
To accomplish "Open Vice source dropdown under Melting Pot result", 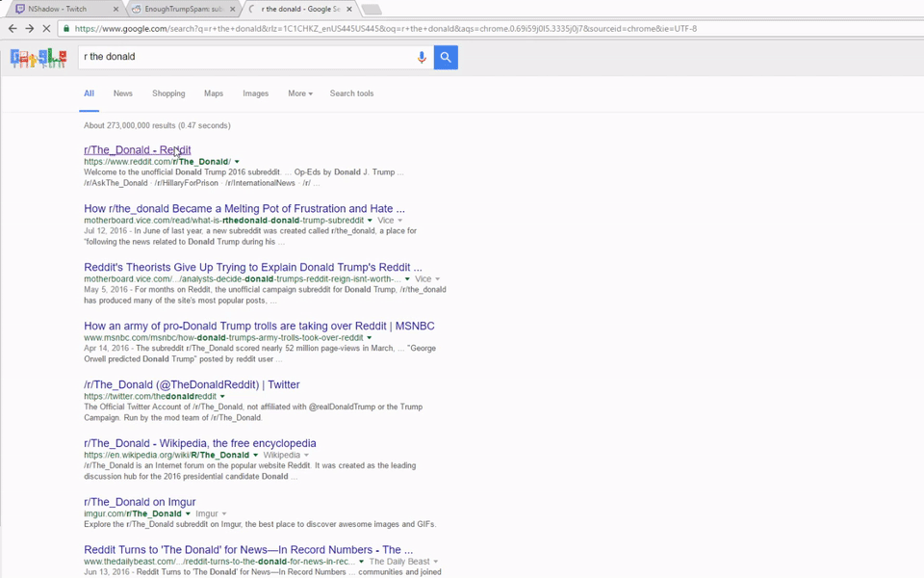I will (x=390, y=220).
